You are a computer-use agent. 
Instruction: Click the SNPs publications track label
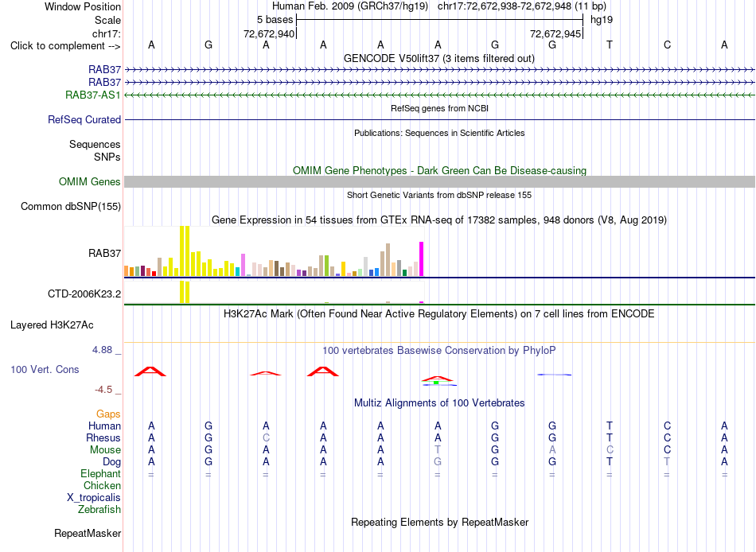click(x=107, y=157)
